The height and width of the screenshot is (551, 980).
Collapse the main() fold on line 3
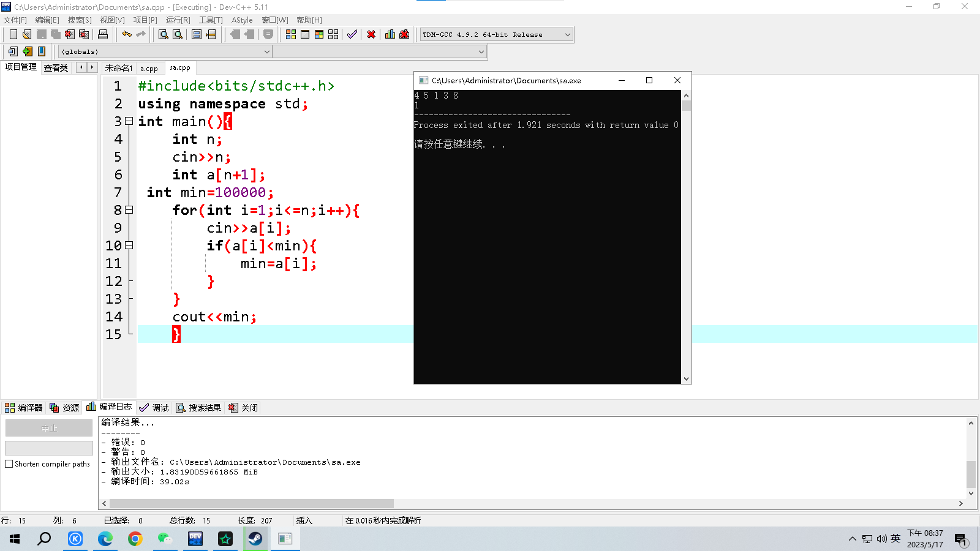129,121
